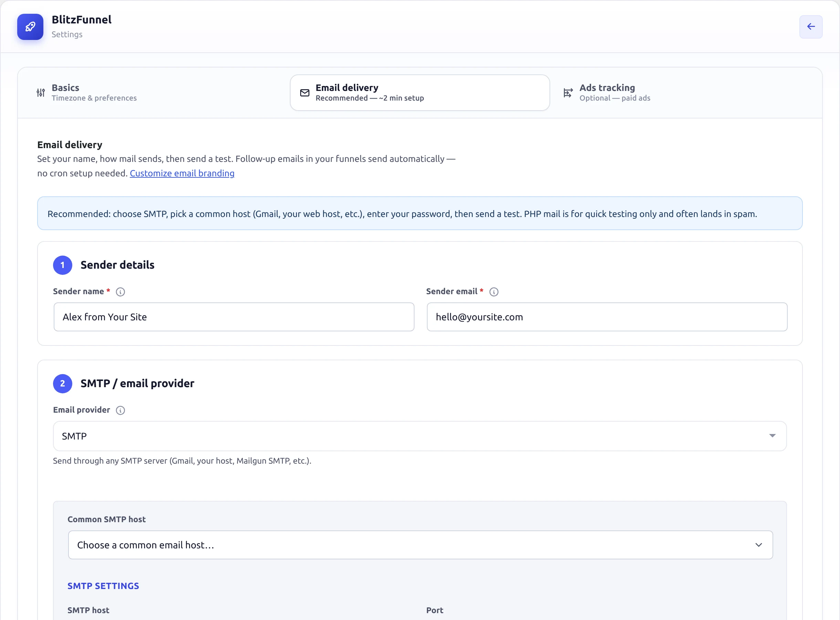Click the Email delivery envelope icon

[304, 92]
